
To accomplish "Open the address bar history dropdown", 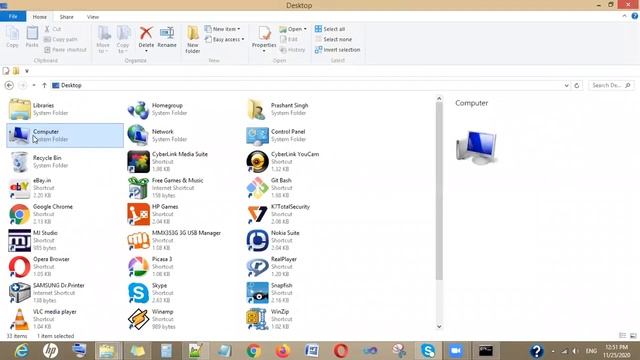I will tap(567, 86).
